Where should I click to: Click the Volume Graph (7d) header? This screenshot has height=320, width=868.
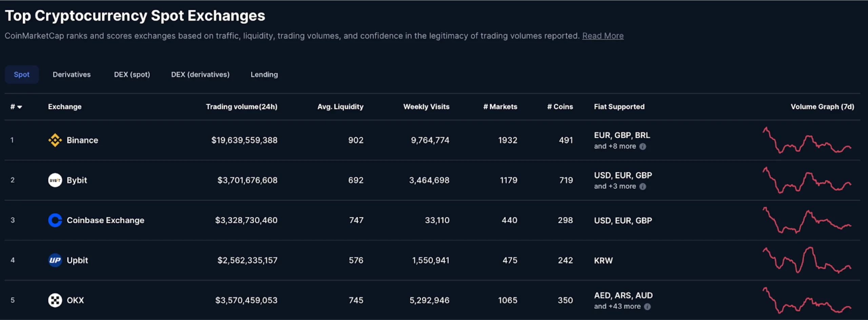coord(823,107)
